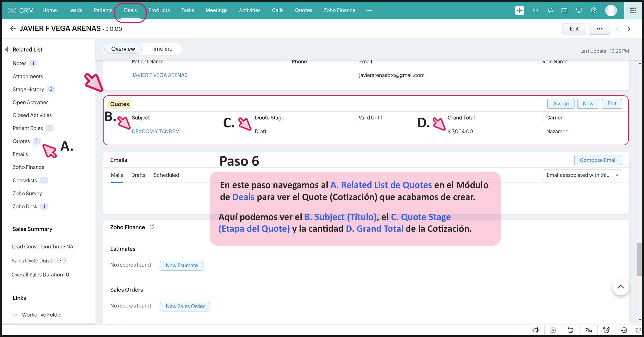Open the search magnifier icon
Viewport: 644px width, 337px height.
(x=536, y=11)
